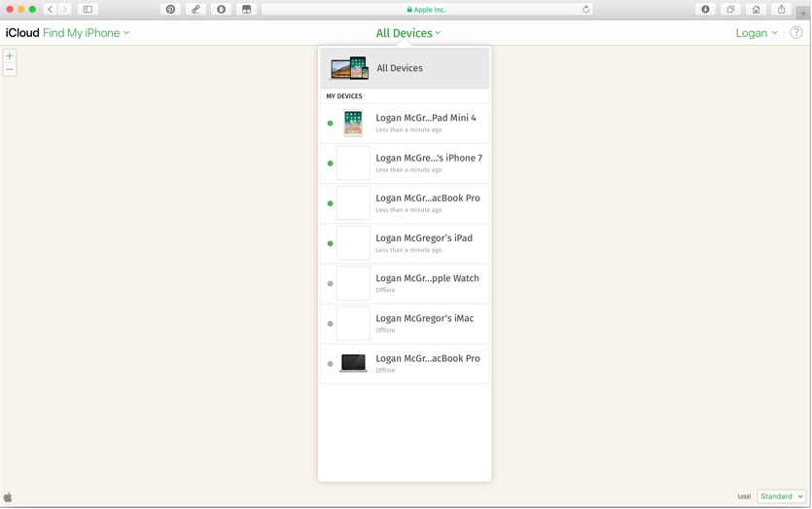Viewport: 812px width, 509px height.
Task: Click the offline MacBook Pro laptop thumbnail
Action: tap(353, 363)
